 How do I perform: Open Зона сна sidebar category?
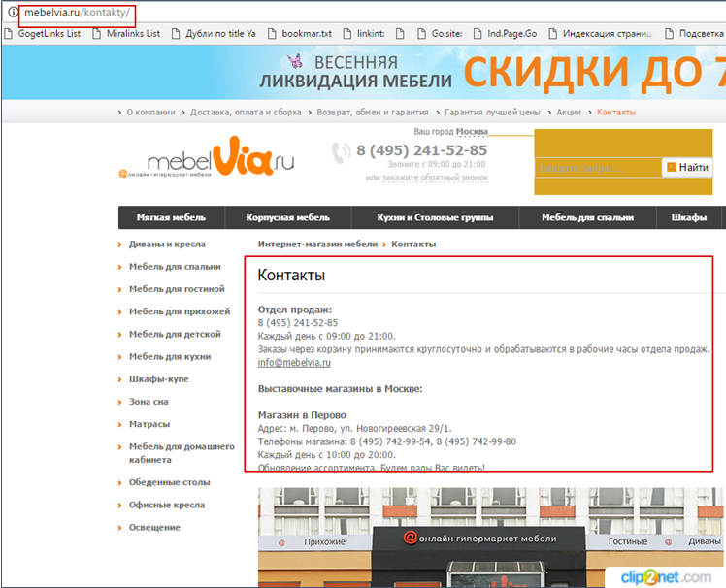coord(148,402)
